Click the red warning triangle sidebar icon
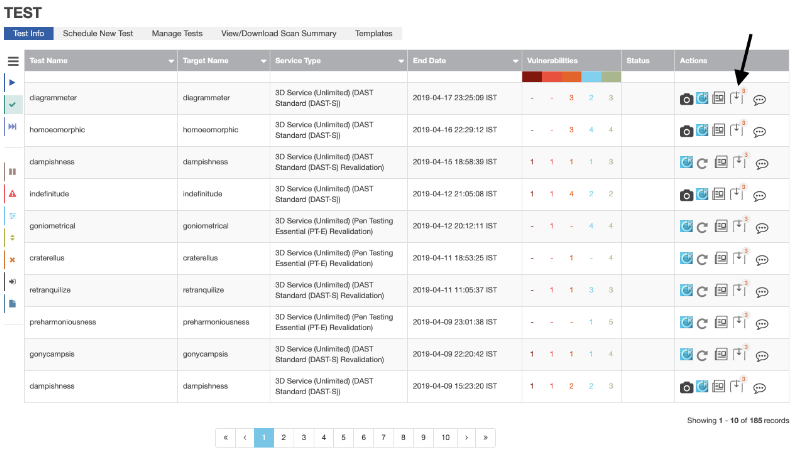This screenshot has width=795, height=449. pos(13,194)
